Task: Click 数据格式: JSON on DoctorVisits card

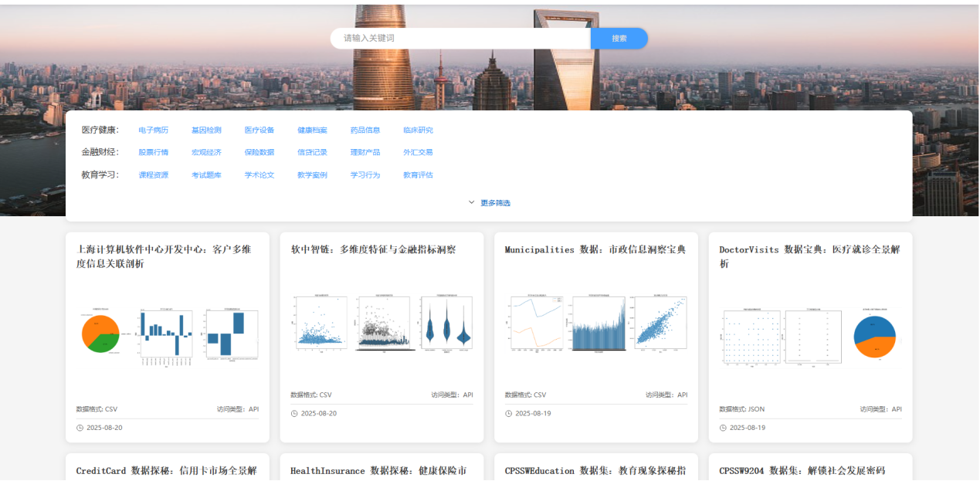Action: pyautogui.click(x=742, y=409)
